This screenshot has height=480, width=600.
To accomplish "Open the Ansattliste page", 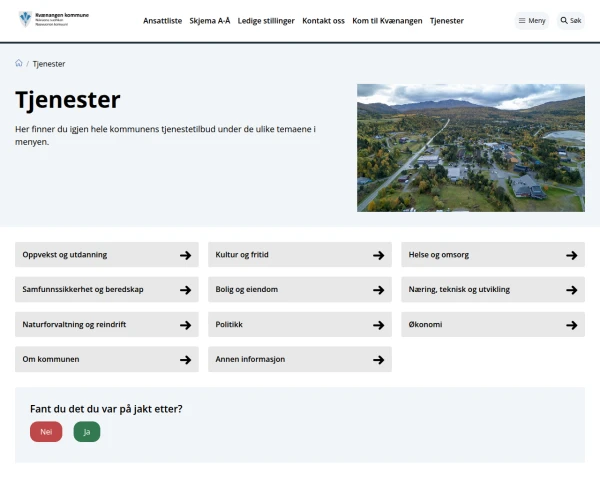I will (x=163, y=21).
